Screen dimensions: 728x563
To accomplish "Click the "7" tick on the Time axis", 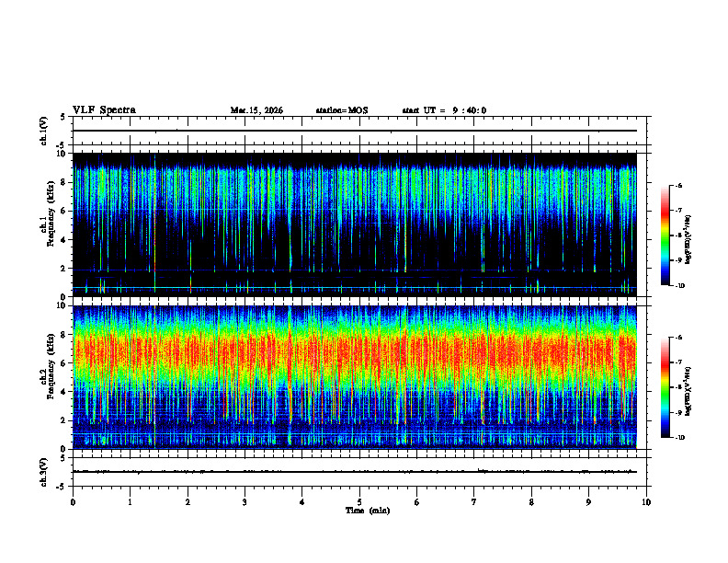I will coord(474,502).
